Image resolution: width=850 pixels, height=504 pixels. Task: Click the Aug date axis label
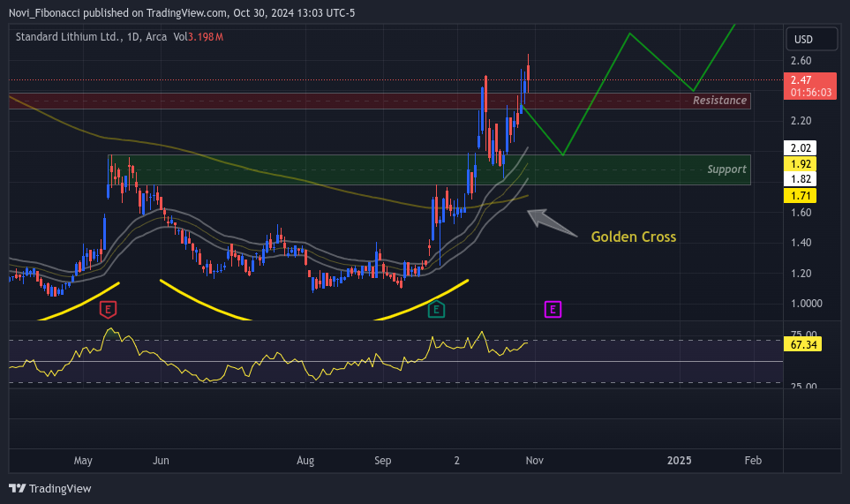pyautogui.click(x=305, y=461)
